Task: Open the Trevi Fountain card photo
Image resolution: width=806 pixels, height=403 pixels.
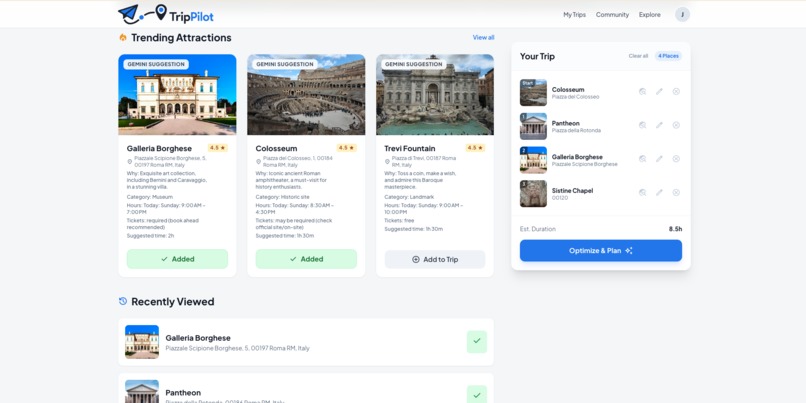Action: tap(435, 95)
